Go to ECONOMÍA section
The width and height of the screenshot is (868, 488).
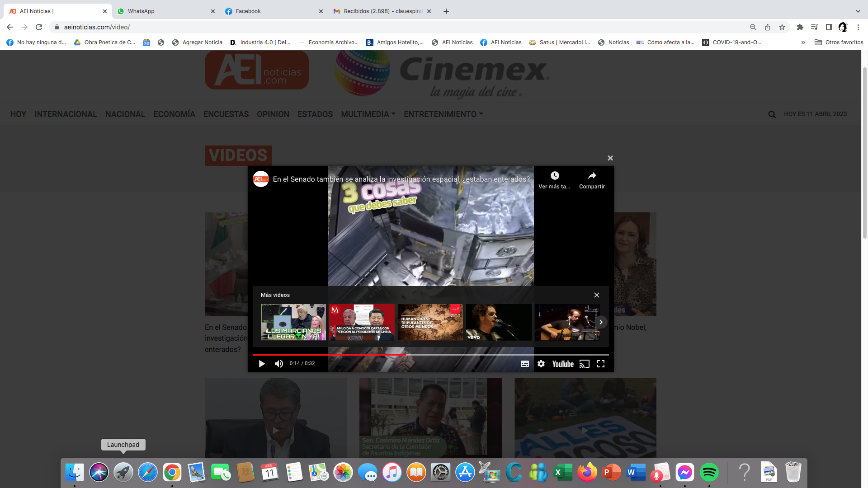174,114
